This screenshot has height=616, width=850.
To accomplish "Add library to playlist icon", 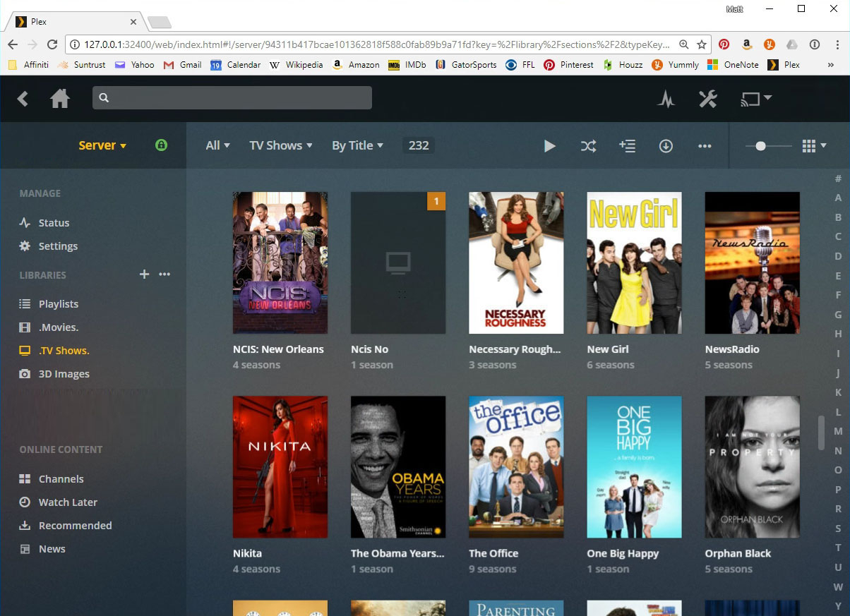I will (627, 146).
